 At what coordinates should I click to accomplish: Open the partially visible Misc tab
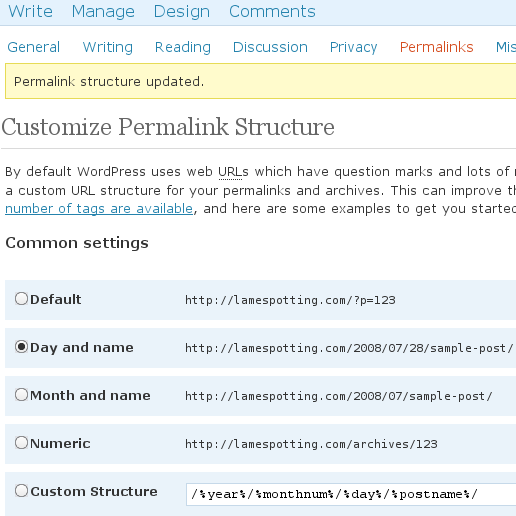coord(506,47)
